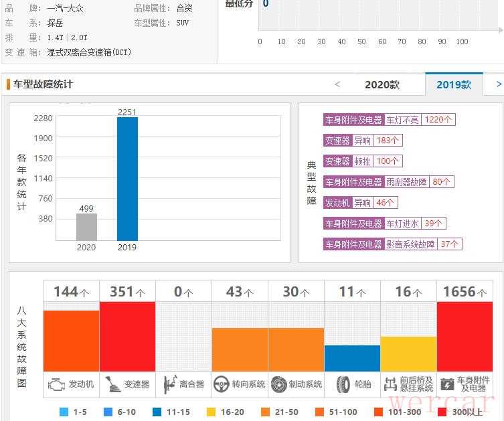This screenshot has width=504, height=421.
Task: Click the brake system (制动系统) icon
Action: coord(278,384)
